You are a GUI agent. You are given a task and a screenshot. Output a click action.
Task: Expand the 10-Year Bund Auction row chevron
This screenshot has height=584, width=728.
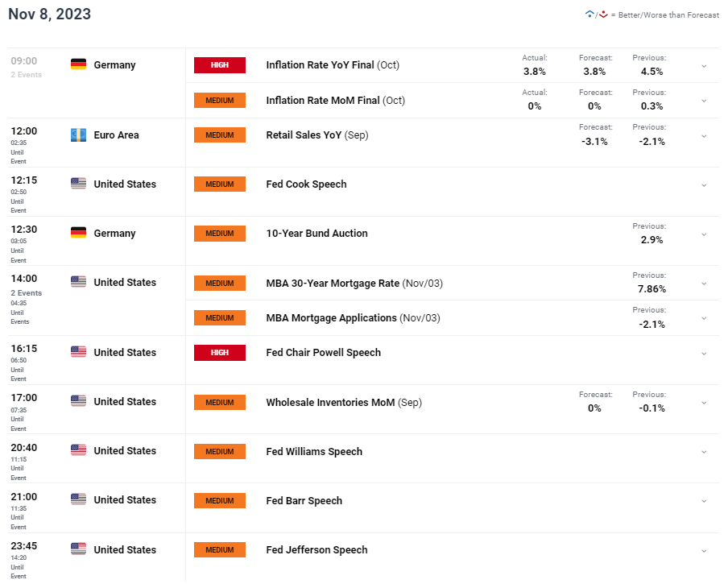pos(704,234)
